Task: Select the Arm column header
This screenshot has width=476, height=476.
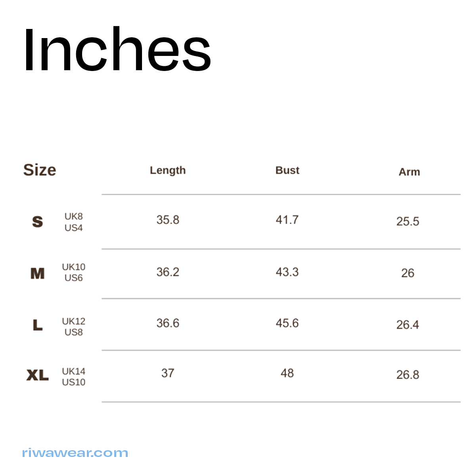Action: (409, 172)
